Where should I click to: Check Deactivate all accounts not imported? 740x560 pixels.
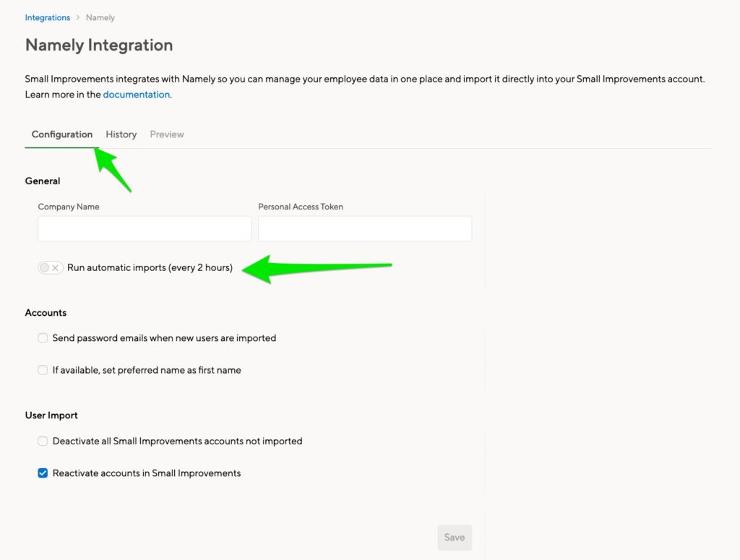(x=43, y=441)
